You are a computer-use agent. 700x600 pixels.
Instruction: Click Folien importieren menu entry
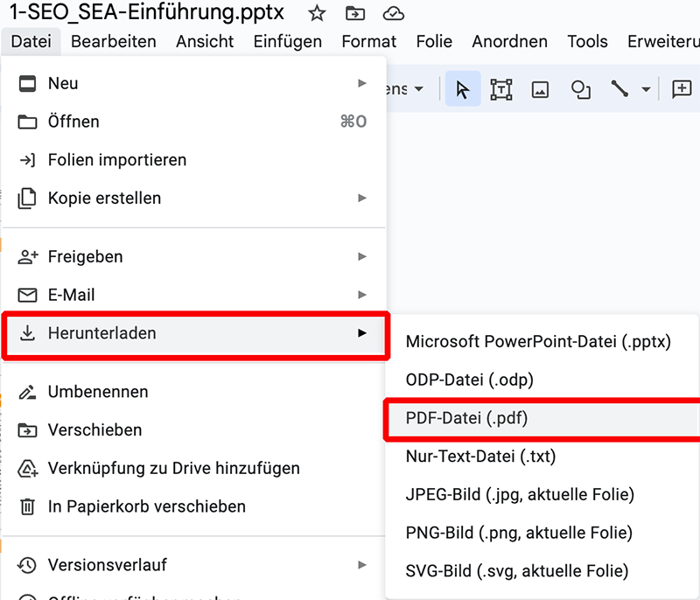[117, 160]
